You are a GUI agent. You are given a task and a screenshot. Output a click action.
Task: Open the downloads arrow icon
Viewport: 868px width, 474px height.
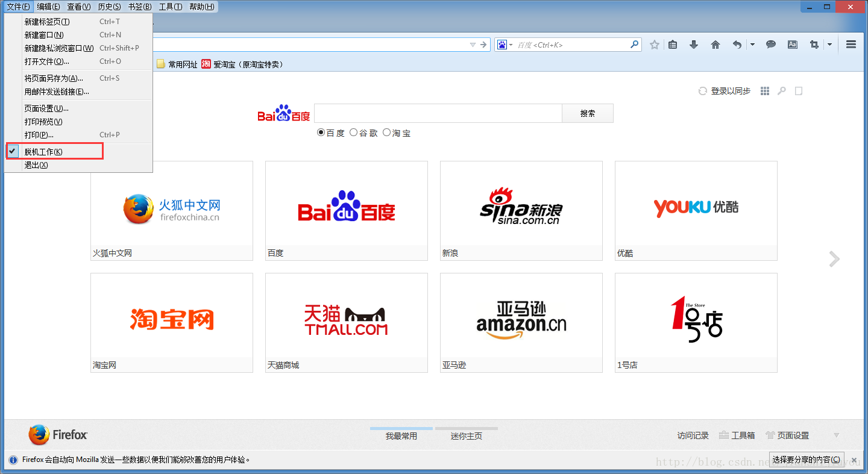tap(694, 45)
